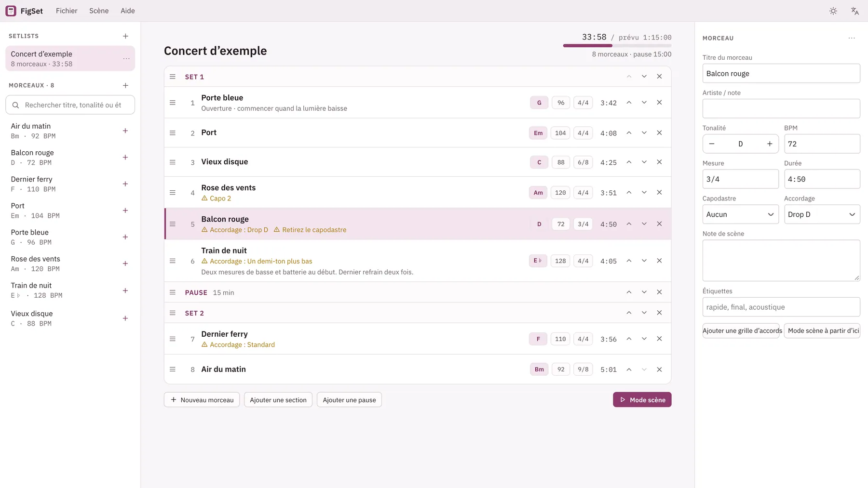Focus the Étiquettes input field

(781, 307)
